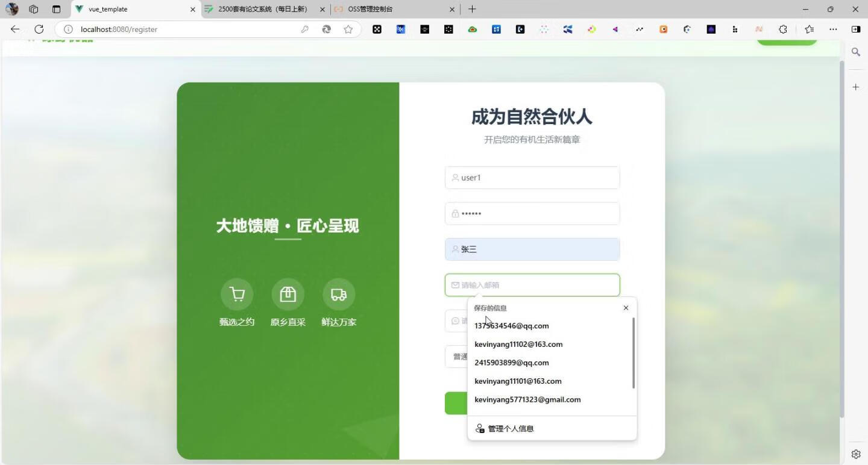This screenshot has height=465, width=868.
Task: Click the autofill popup scrollbar
Action: pyautogui.click(x=634, y=353)
